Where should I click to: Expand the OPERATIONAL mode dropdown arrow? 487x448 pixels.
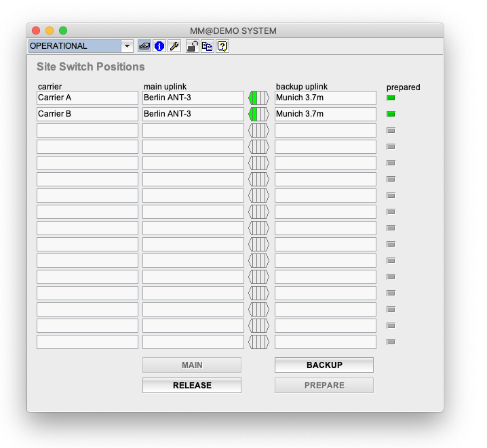(x=128, y=46)
